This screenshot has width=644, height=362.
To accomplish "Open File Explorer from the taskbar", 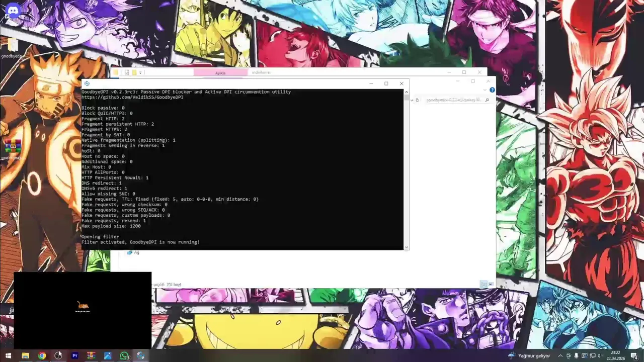I will pos(25,355).
